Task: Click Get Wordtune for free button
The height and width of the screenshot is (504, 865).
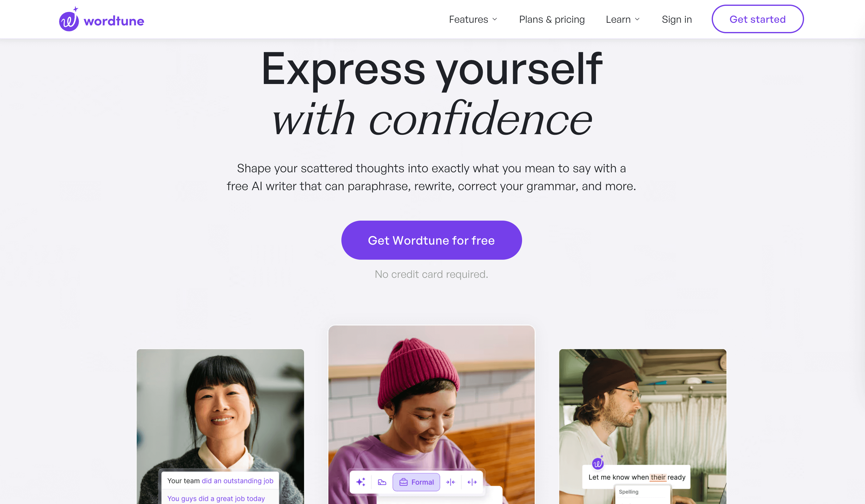Action: pyautogui.click(x=432, y=240)
